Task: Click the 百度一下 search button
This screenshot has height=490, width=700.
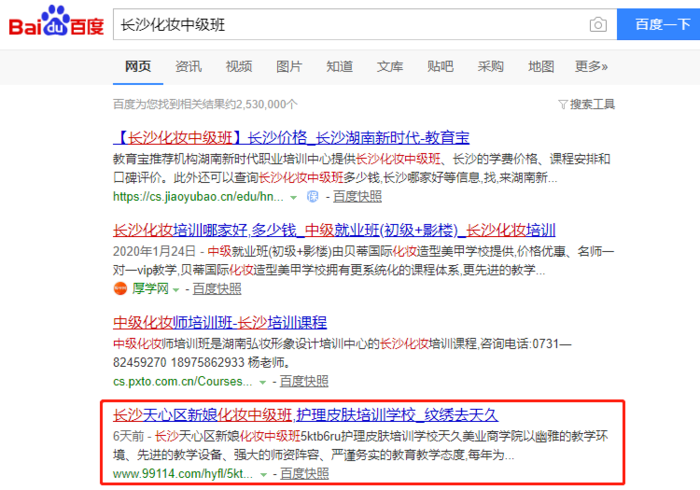Action: click(x=658, y=25)
